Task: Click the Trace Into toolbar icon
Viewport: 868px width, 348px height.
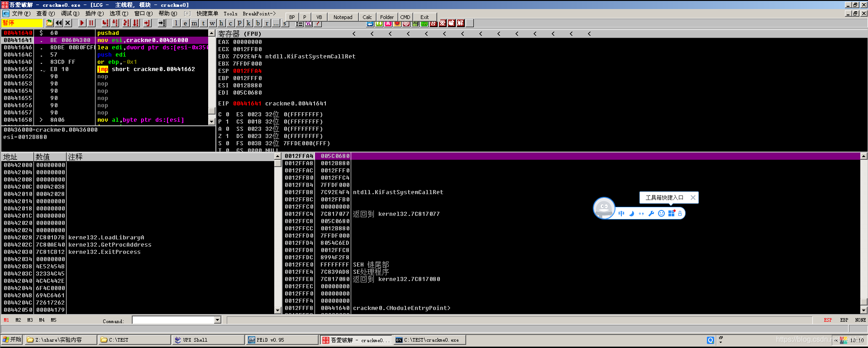Action: pyautogui.click(x=126, y=23)
